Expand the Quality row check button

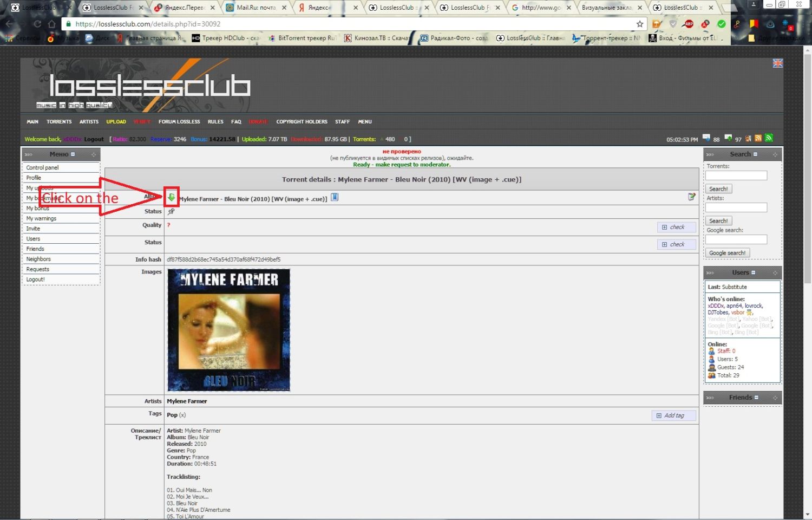tap(676, 227)
